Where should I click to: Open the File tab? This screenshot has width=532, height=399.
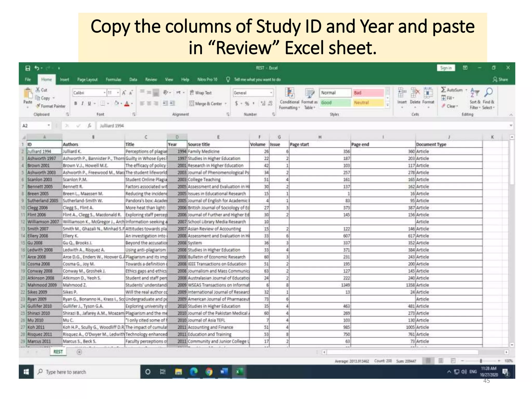click(28, 79)
